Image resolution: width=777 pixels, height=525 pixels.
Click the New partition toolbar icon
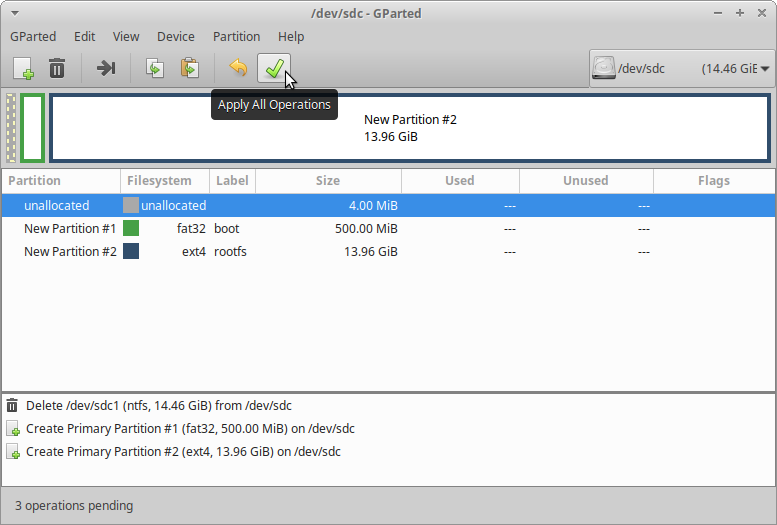click(23, 68)
